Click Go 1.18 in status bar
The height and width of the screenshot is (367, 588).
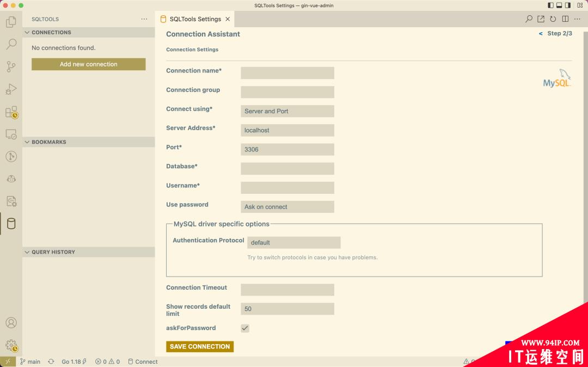pos(74,362)
